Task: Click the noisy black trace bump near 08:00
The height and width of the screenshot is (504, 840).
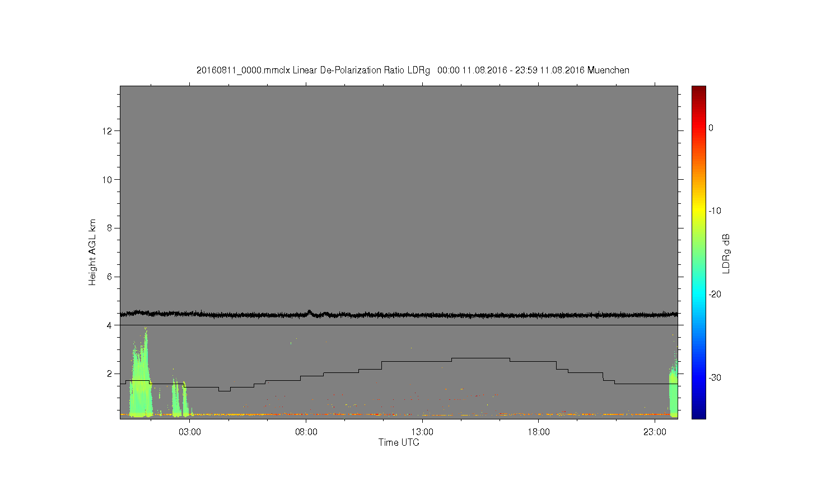Action: 310,312
